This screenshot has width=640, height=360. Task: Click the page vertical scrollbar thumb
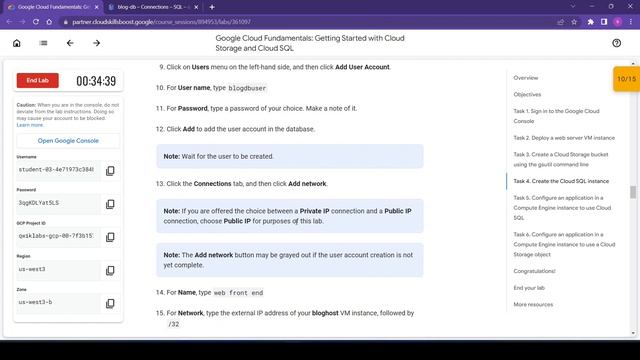(633, 192)
